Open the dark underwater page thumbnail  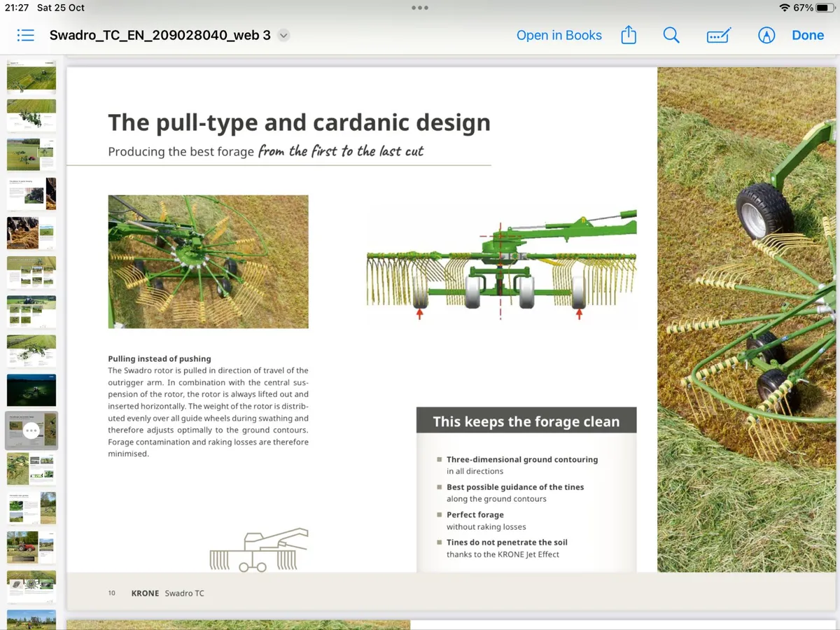click(31, 389)
